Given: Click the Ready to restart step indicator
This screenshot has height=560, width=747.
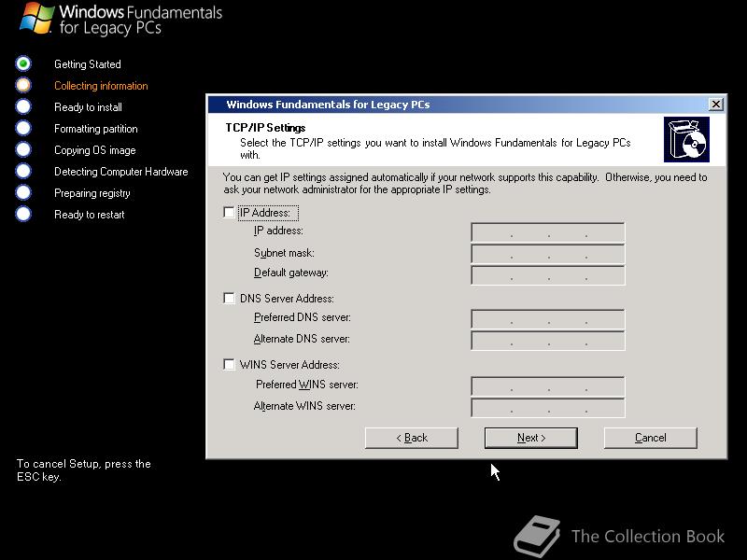Looking at the screenshot, I should click(x=22, y=214).
